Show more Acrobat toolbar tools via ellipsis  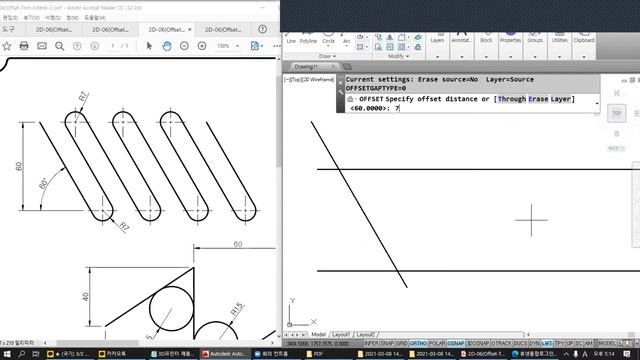click(x=277, y=46)
